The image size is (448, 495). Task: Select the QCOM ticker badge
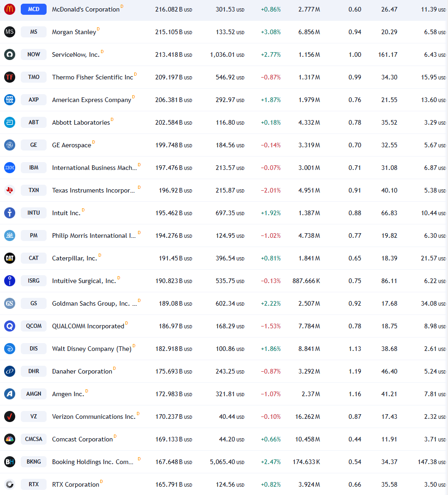[34, 326]
